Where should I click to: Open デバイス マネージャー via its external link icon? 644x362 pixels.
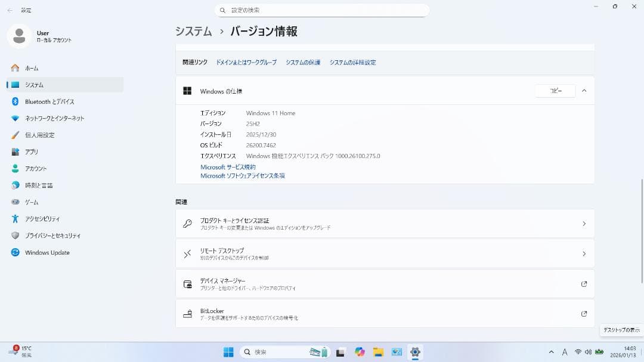(x=584, y=284)
